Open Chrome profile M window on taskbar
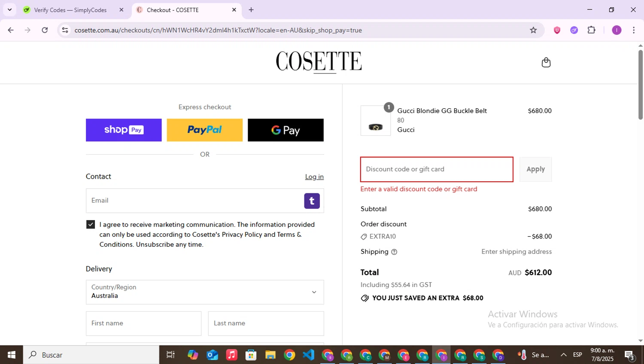644x364 pixels. (384, 355)
